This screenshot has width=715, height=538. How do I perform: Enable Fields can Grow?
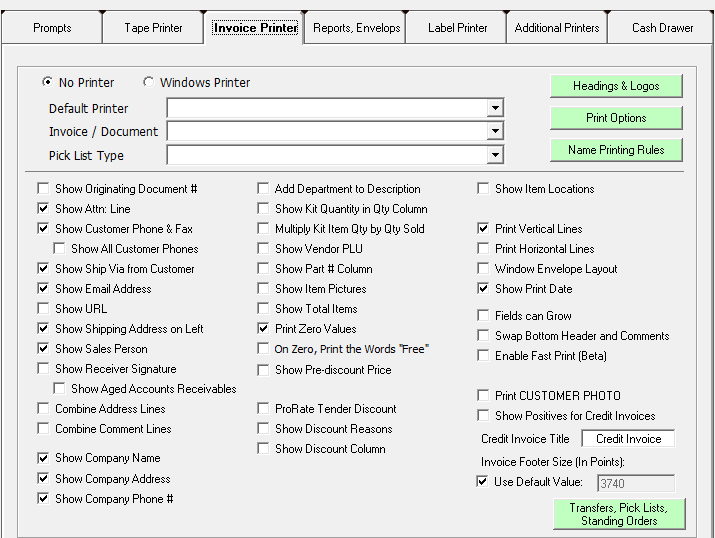coord(483,316)
